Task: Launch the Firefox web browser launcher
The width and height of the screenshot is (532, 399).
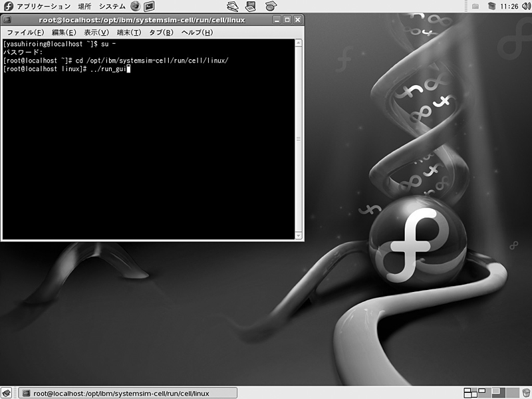Action: click(x=135, y=6)
